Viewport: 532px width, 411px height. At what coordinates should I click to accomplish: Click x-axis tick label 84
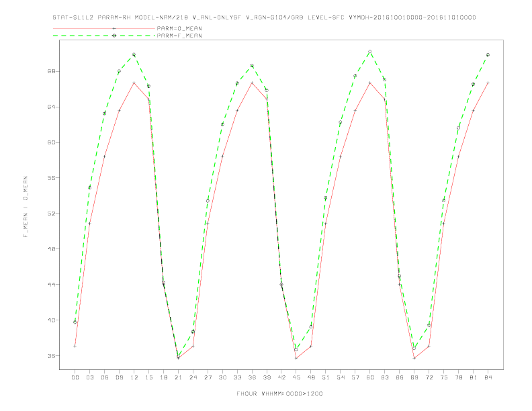pyautogui.click(x=488, y=377)
